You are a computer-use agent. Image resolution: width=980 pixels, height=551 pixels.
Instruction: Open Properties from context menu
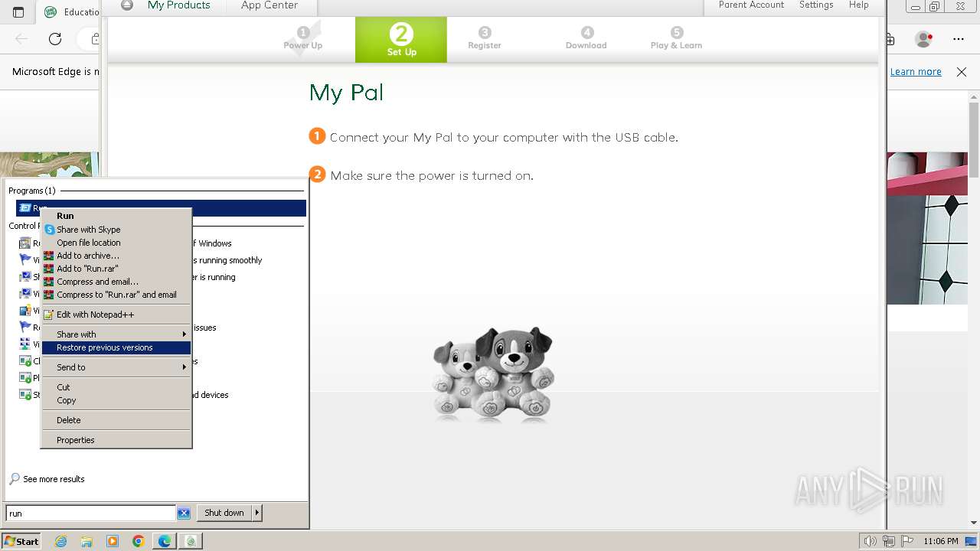coord(75,440)
